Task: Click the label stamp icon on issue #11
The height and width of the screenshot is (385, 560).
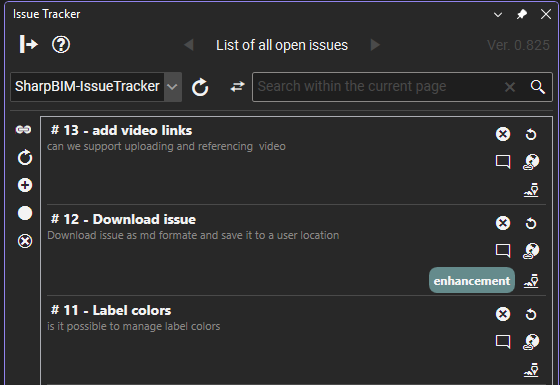Action: (x=531, y=370)
